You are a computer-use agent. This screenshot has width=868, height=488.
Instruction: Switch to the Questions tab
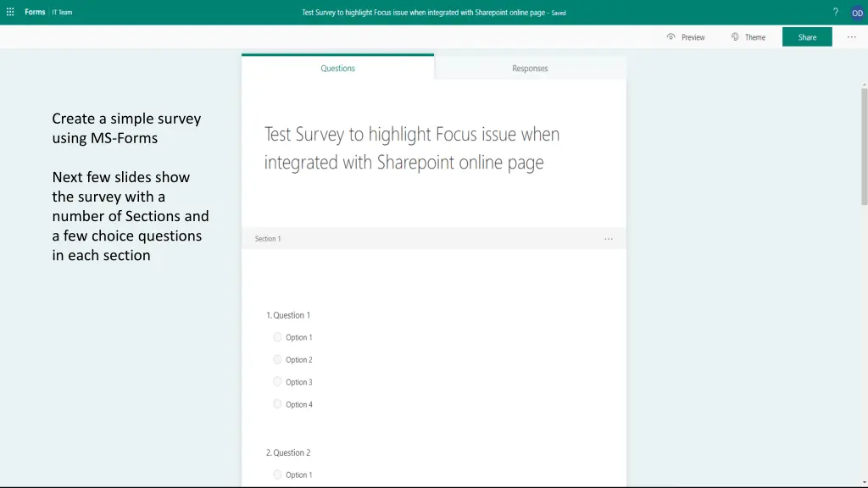(x=337, y=69)
